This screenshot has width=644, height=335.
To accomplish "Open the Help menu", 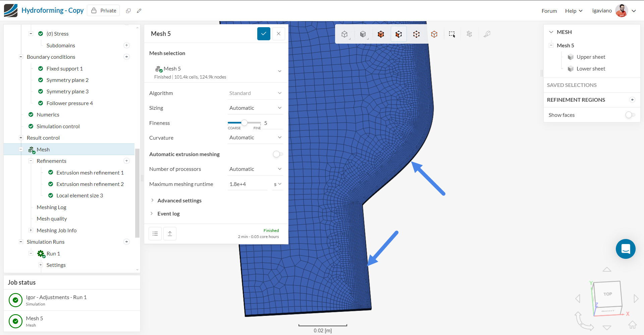I will click(x=573, y=11).
